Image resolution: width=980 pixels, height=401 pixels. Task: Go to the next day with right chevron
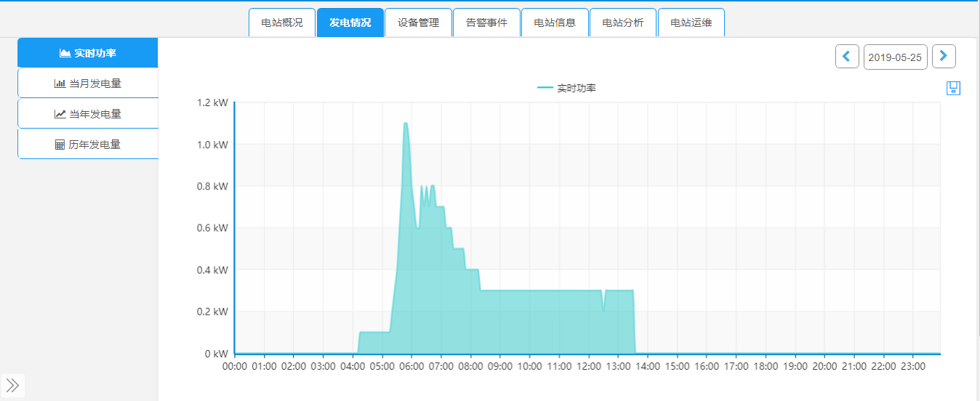944,57
